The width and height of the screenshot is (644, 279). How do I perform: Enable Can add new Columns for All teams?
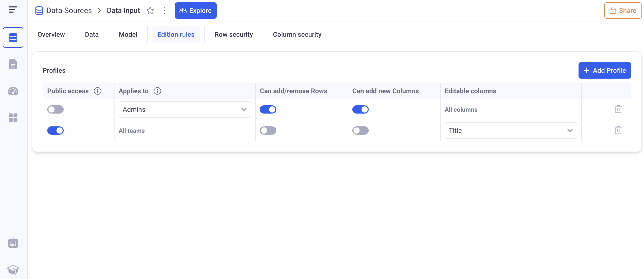click(360, 131)
